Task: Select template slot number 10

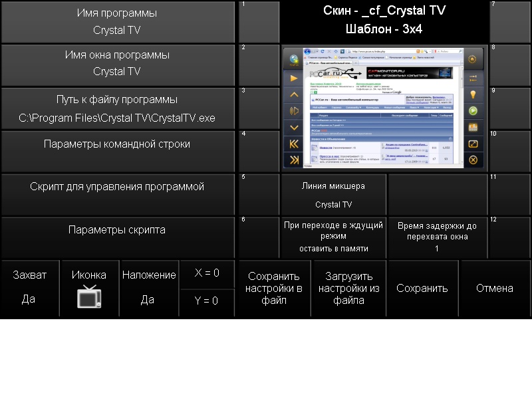Action: click(x=510, y=152)
